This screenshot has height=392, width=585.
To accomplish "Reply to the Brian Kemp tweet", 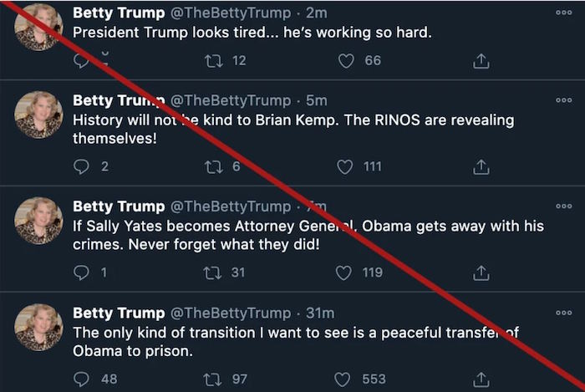I will (x=81, y=166).
